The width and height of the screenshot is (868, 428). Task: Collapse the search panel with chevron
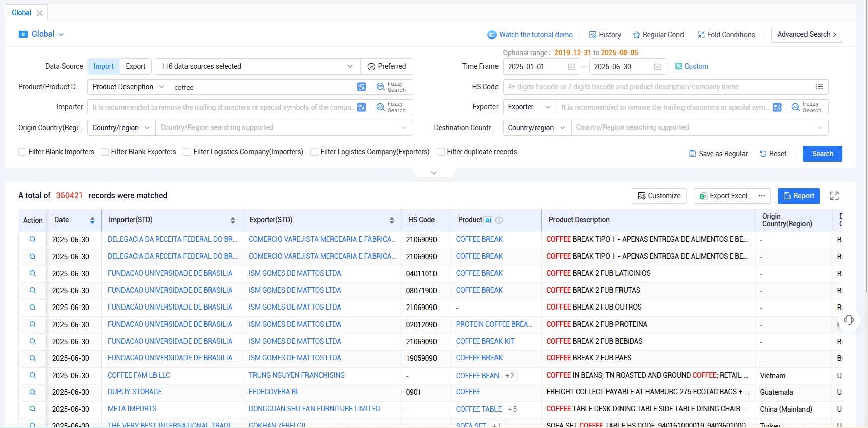point(434,173)
